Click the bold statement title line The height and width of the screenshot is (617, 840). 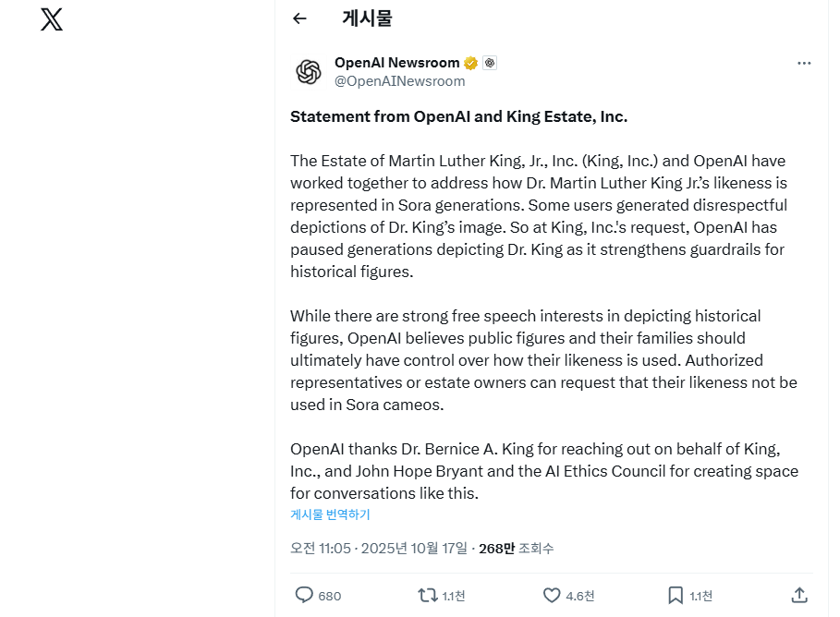coord(458,116)
